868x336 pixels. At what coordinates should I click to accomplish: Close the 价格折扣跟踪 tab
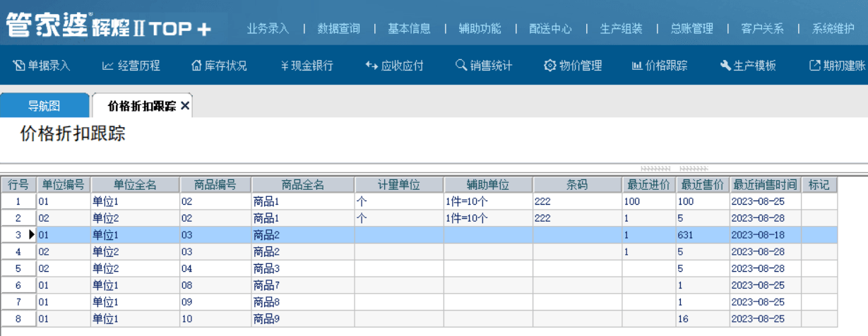point(185,106)
